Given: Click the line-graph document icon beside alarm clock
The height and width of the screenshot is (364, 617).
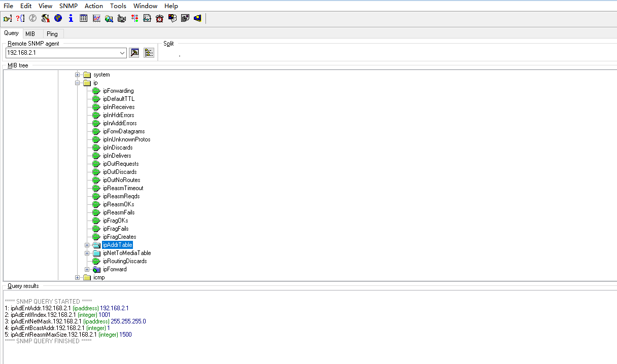Looking at the screenshot, I should tap(147, 18).
